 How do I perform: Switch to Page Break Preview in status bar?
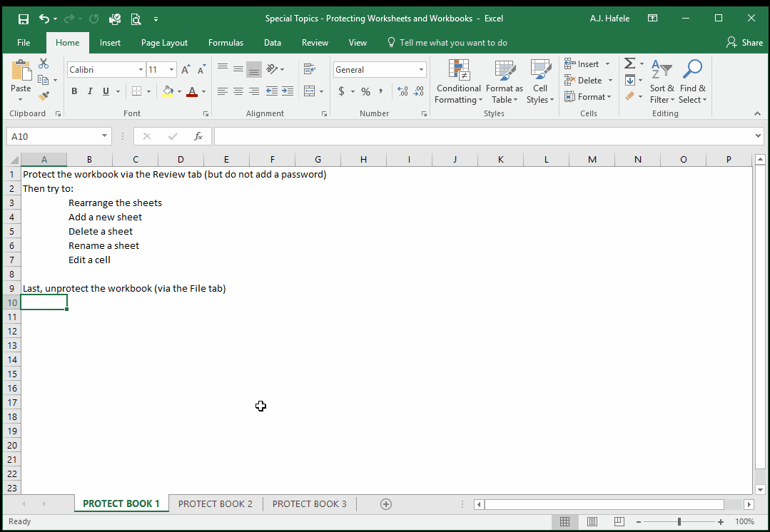coord(619,522)
